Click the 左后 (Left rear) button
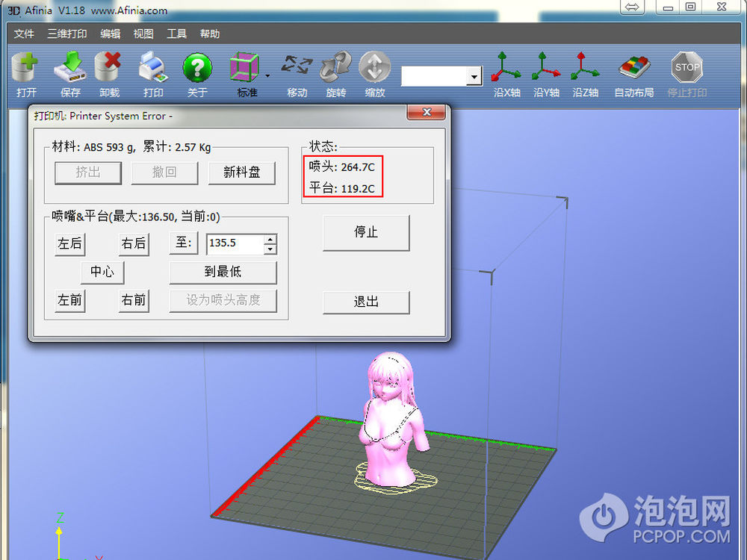Viewport: 747px width, 560px height. tap(70, 244)
